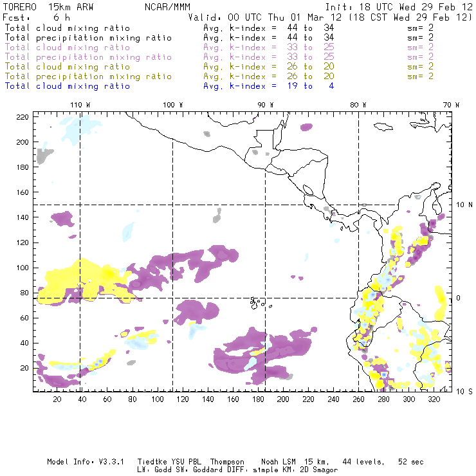476x476 pixels.
Task: Click the '52 sec' footer text
Action: [411, 462]
